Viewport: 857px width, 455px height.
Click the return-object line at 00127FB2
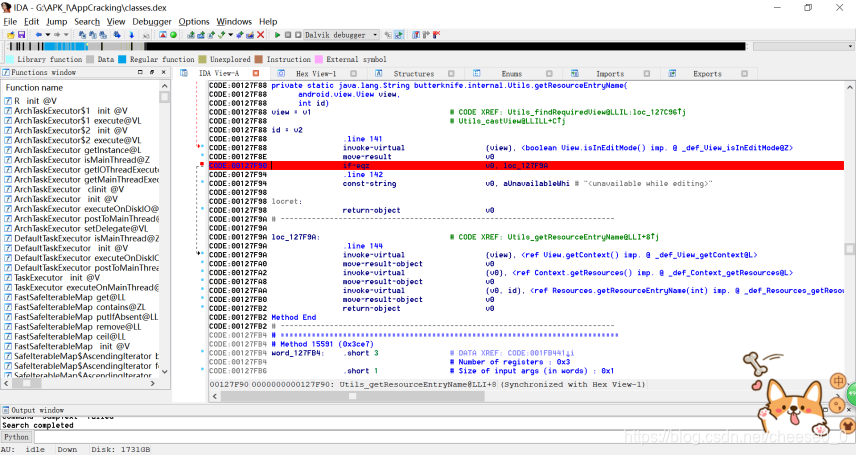click(372, 308)
